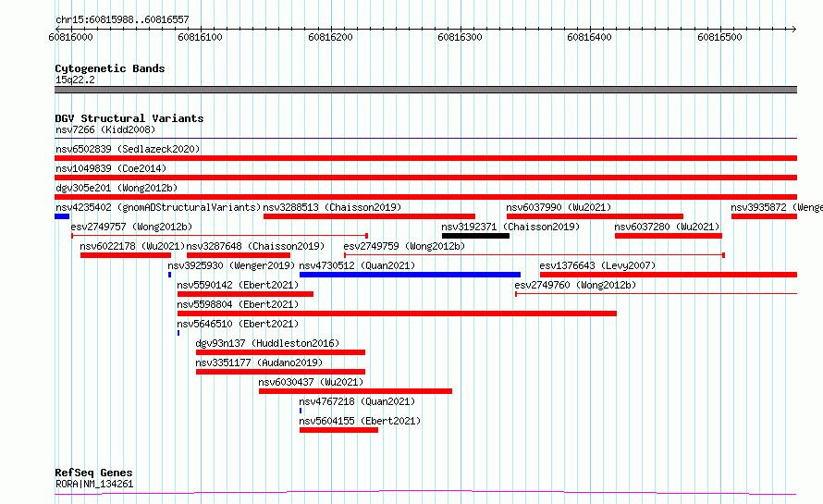This screenshot has width=823, height=504.
Task: Click the 60816100 ruler position label
Action: pyautogui.click(x=200, y=37)
